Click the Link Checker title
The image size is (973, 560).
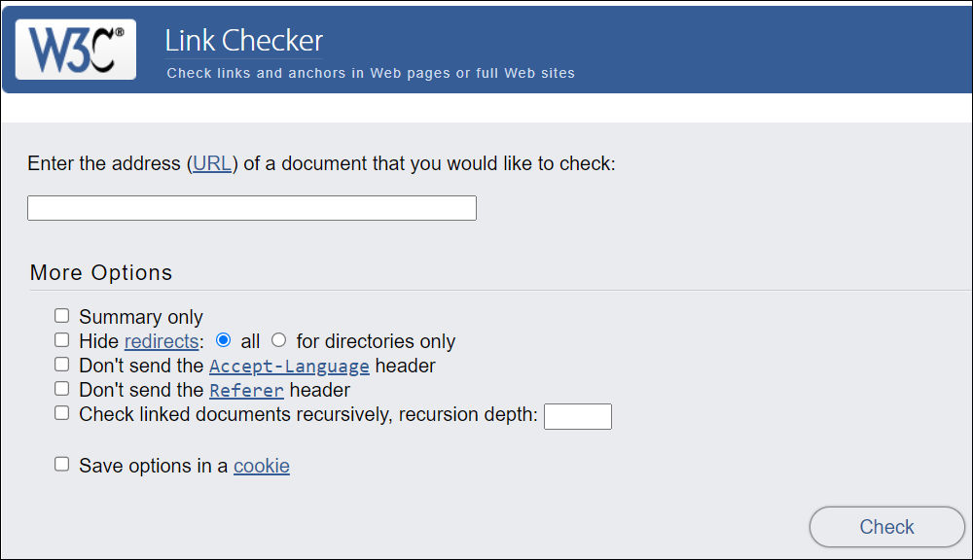241,41
